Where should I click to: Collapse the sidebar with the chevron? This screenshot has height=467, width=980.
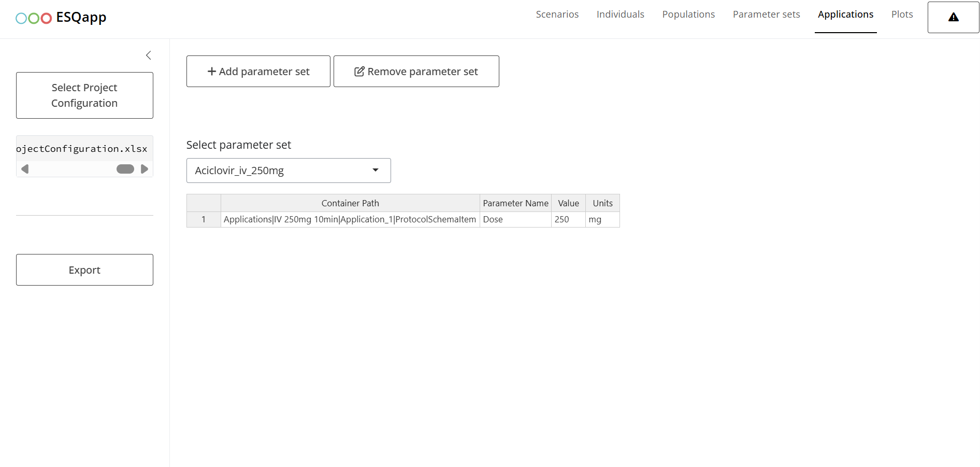(x=149, y=55)
